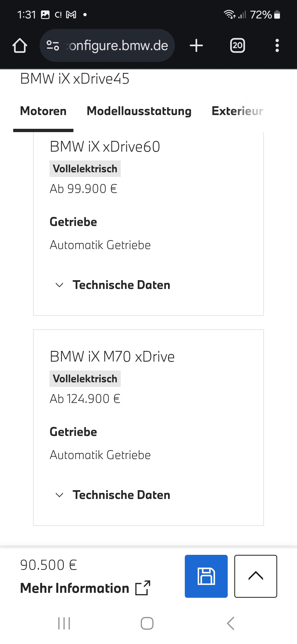Switch to the Exterieur tab
Image resolution: width=297 pixels, height=644 pixels.
(237, 111)
